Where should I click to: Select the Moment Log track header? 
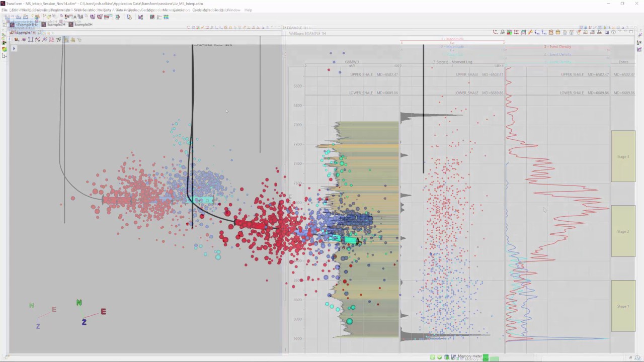point(452,62)
